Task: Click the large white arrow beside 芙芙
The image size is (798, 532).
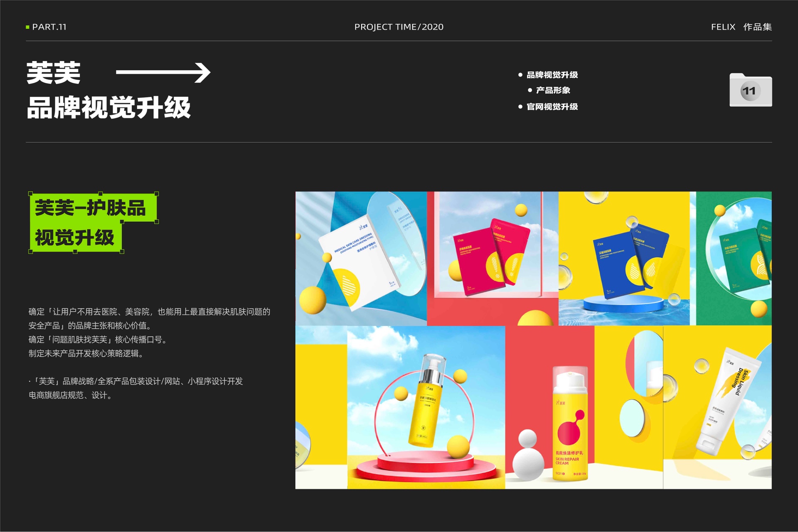Action: 163,73
